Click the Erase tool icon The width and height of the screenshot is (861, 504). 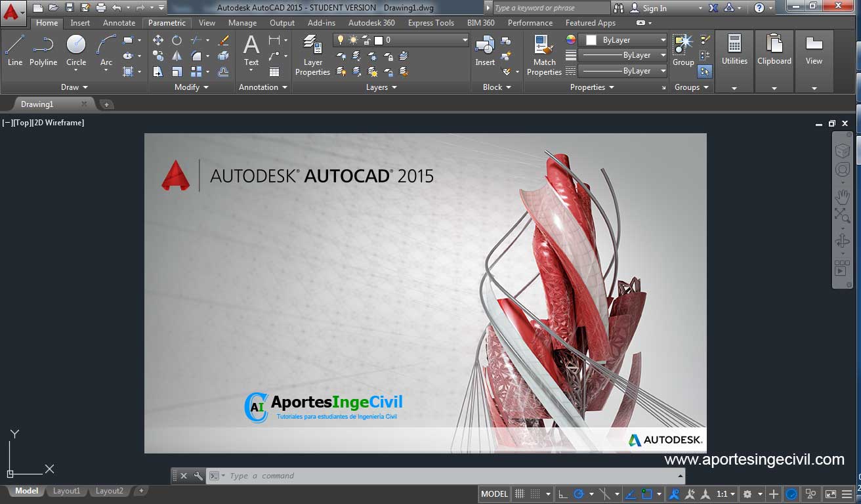coord(224,40)
